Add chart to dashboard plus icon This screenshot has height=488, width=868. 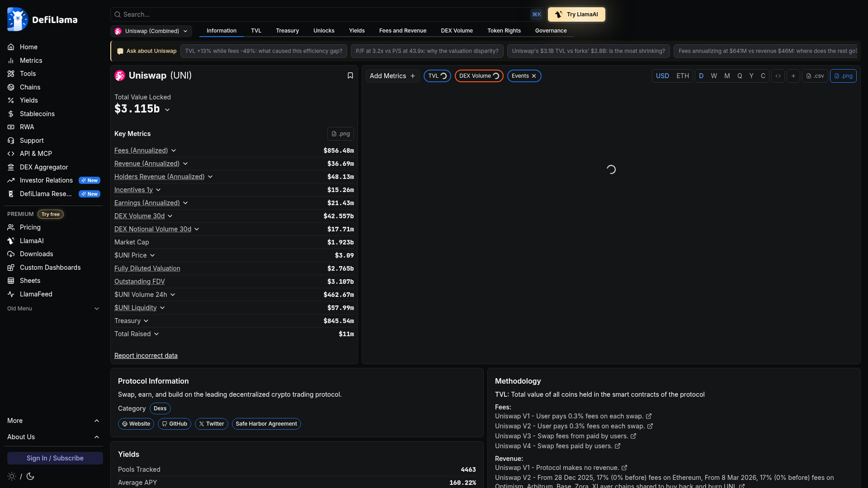coord(793,76)
